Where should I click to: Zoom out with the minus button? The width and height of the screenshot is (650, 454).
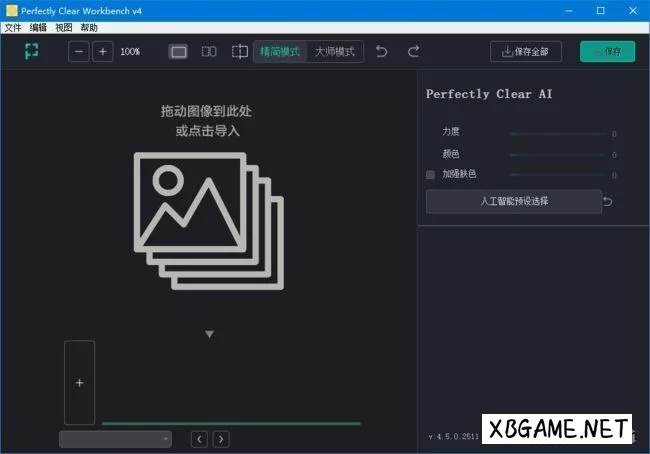tap(79, 51)
